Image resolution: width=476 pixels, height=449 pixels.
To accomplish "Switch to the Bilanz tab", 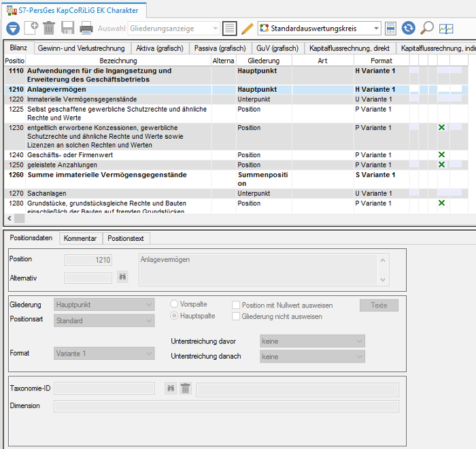I will pyautogui.click(x=18, y=48).
